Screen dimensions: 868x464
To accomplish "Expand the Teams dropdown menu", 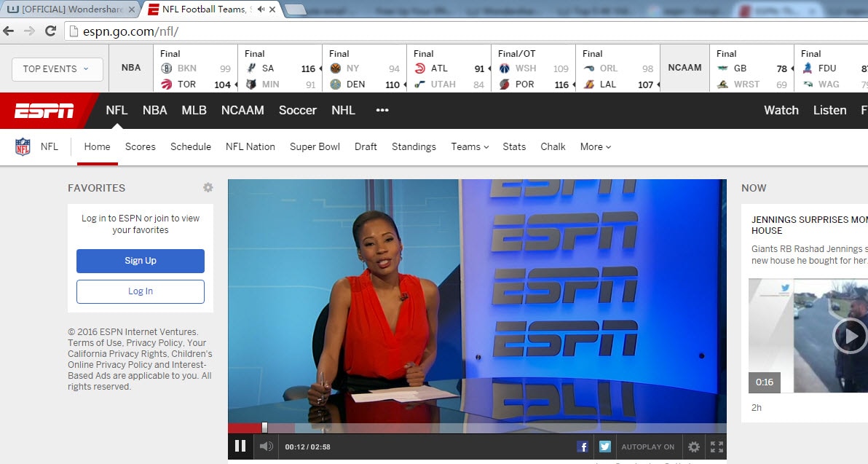I will (x=470, y=146).
